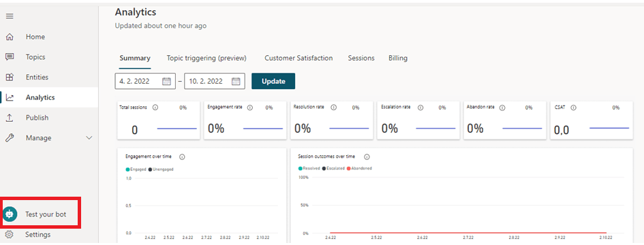This screenshot has width=644, height=245.
Task: Open the start date calendar picker
Action: click(x=166, y=81)
